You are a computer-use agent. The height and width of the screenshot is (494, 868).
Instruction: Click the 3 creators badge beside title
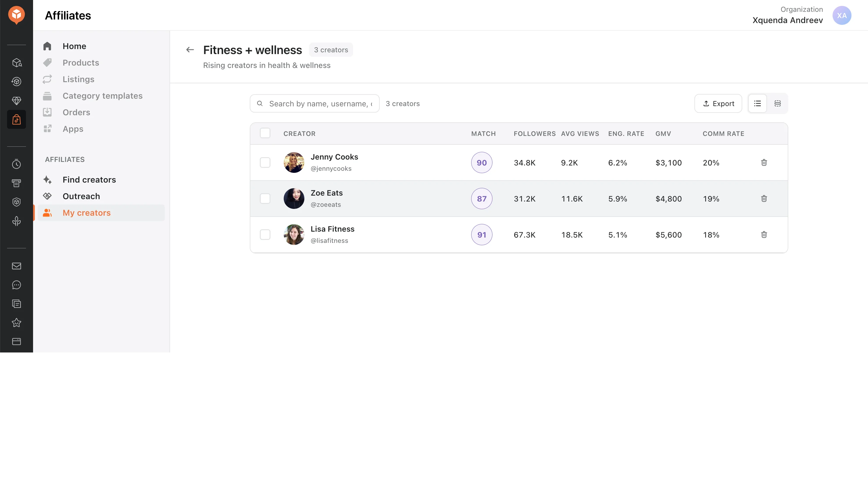(331, 50)
